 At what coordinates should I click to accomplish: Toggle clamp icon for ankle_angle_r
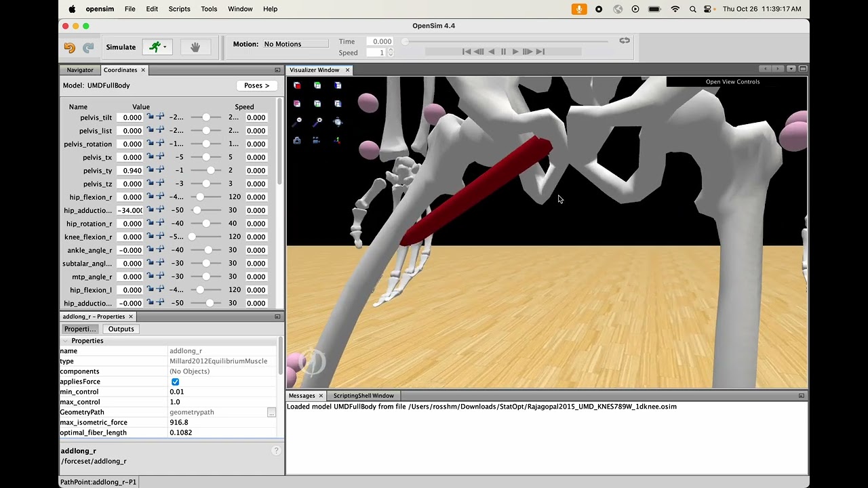pos(160,249)
